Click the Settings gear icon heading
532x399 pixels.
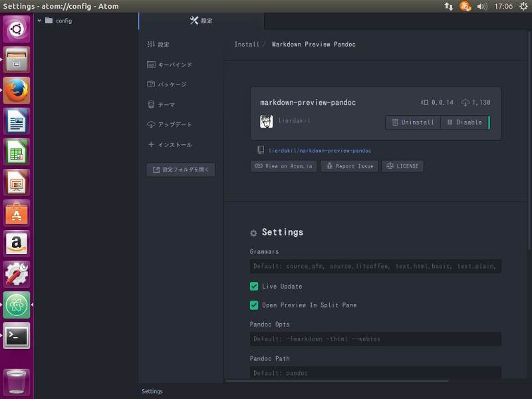[x=253, y=233]
